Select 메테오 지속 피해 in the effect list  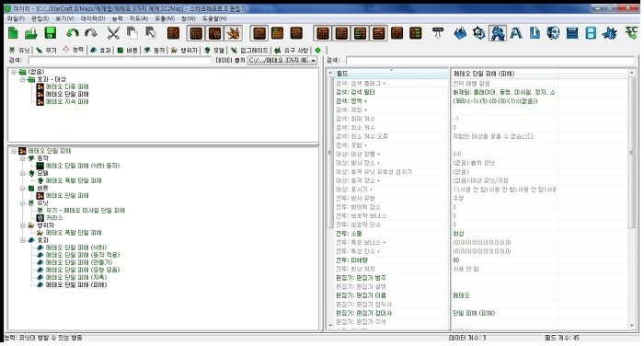coord(67,101)
